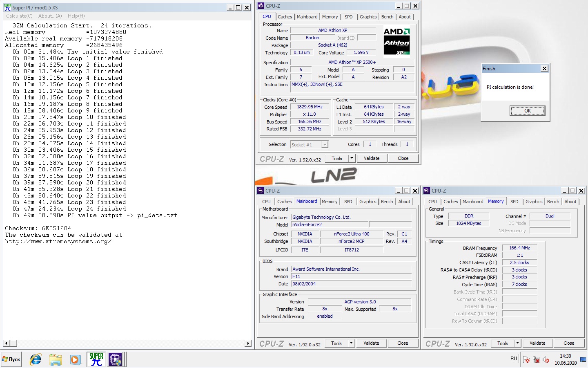Image resolution: width=588 pixels, height=368 pixels.
Task: Minimize the Super PI window
Action: click(230, 7)
